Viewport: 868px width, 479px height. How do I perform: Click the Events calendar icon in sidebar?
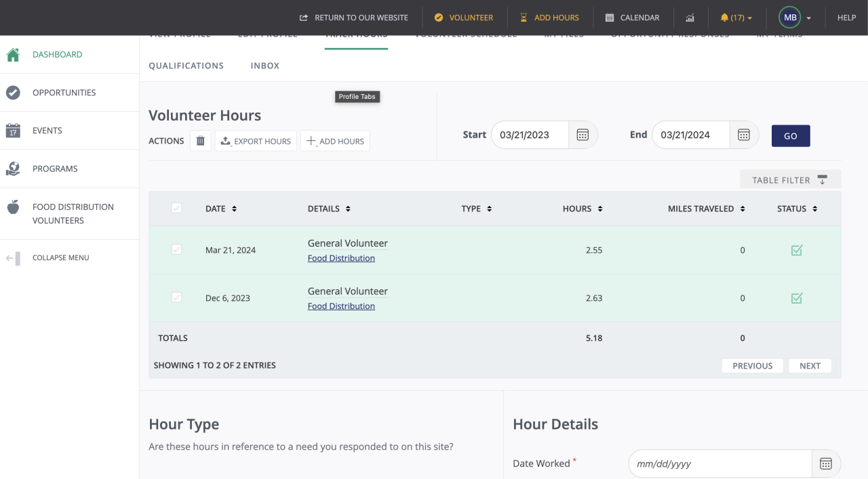(13, 131)
